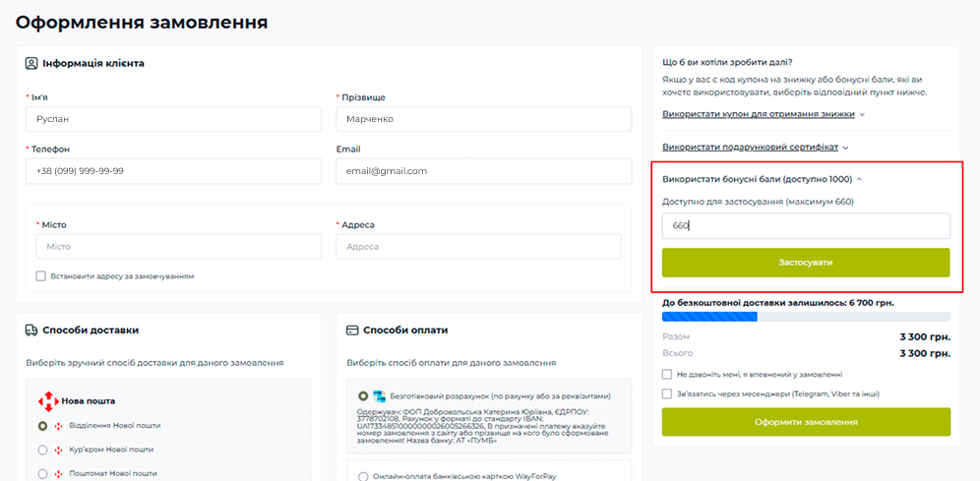Tick 'Зв'язатись через месенджери' checkbox

(667, 393)
